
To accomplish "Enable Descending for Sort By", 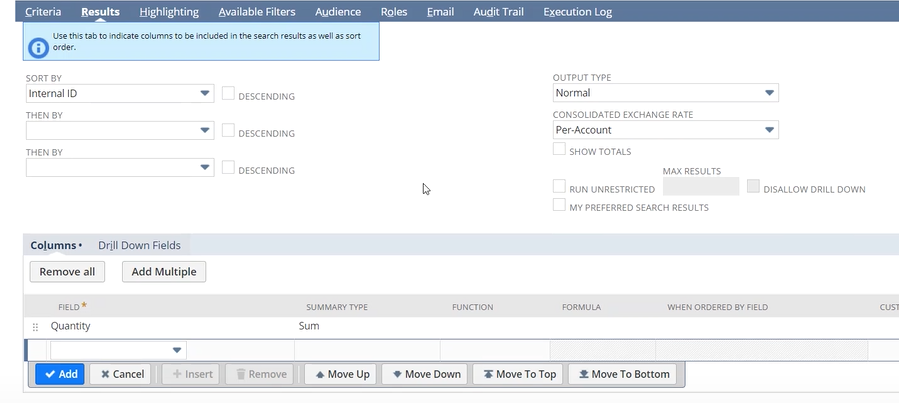I will click(228, 94).
